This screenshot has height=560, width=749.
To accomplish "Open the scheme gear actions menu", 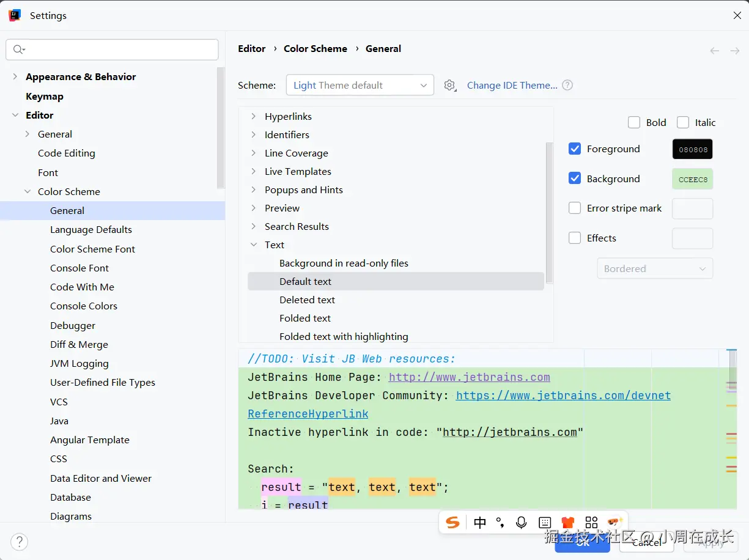I will [450, 86].
